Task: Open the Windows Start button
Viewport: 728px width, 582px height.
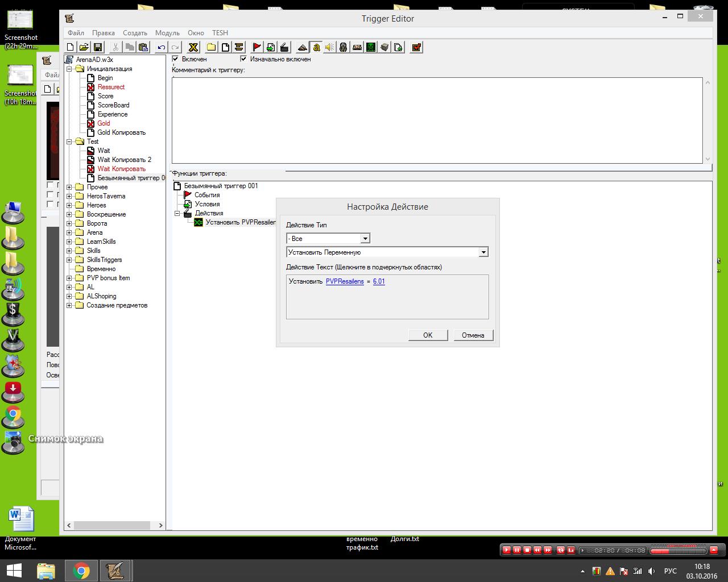Action: (14, 570)
